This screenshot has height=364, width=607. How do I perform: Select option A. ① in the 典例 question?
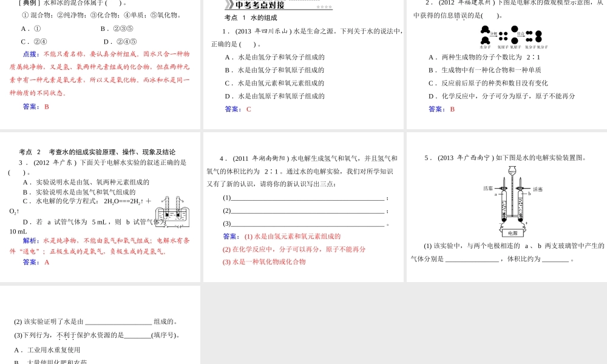[31, 29]
